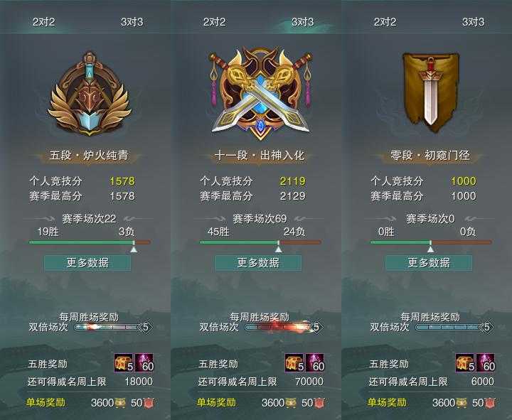The image size is (512, 420).
Task: Open the 3对3 tab in right panel
Action: (x=473, y=22)
